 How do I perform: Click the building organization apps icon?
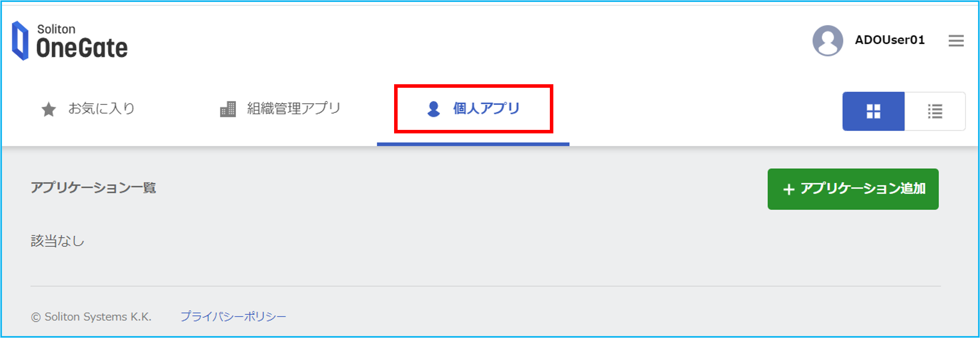point(228,109)
